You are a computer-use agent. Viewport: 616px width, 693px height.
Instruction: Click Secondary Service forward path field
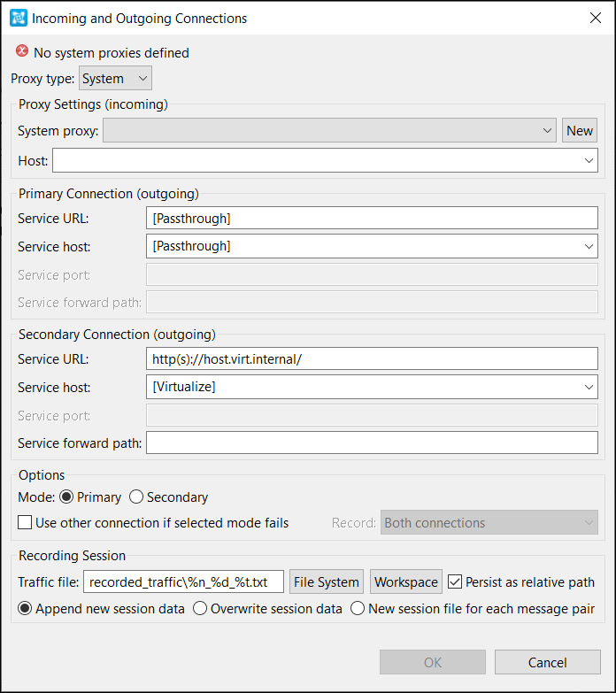372,443
